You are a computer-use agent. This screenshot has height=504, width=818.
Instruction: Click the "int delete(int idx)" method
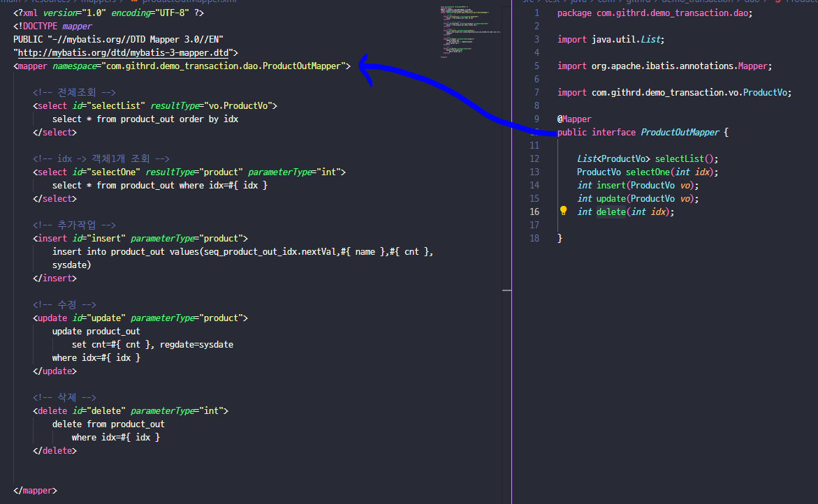coord(625,212)
